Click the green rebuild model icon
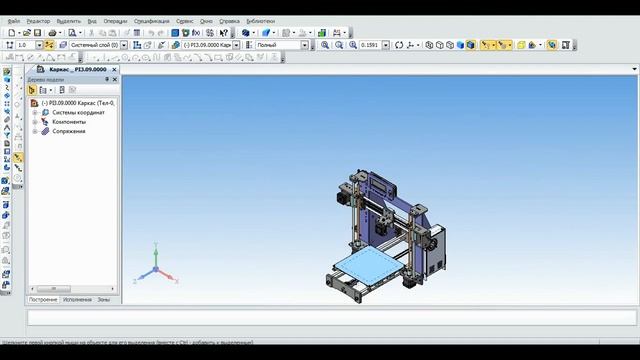The height and width of the screenshot is (360, 640). tap(322, 33)
